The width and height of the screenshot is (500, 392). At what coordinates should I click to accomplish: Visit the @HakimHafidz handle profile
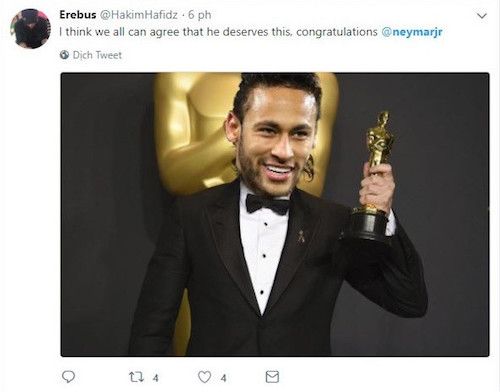click(139, 15)
